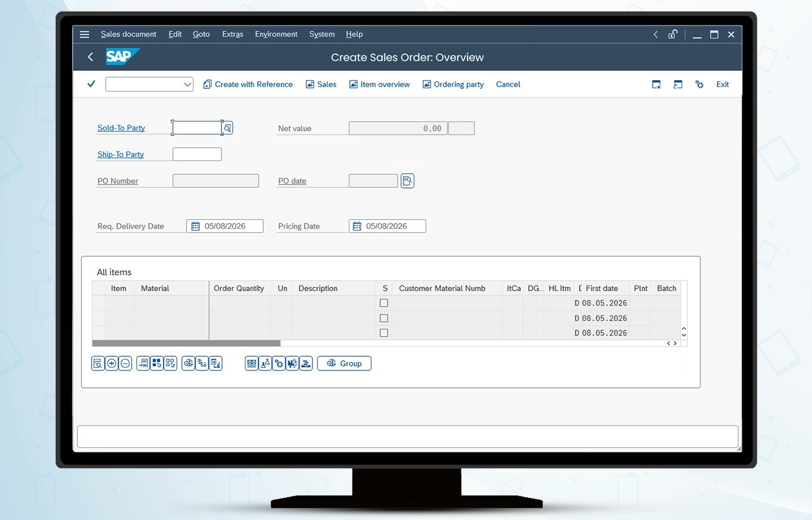The height and width of the screenshot is (520, 812).
Task: Open the Extras menu
Action: pyautogui.click(x=233, y=34)
